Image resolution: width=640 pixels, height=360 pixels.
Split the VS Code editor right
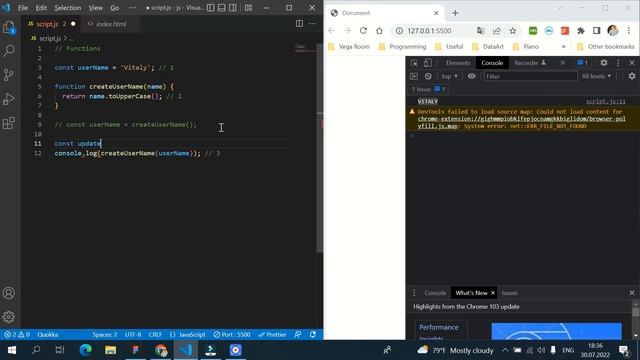coord(299,24)
